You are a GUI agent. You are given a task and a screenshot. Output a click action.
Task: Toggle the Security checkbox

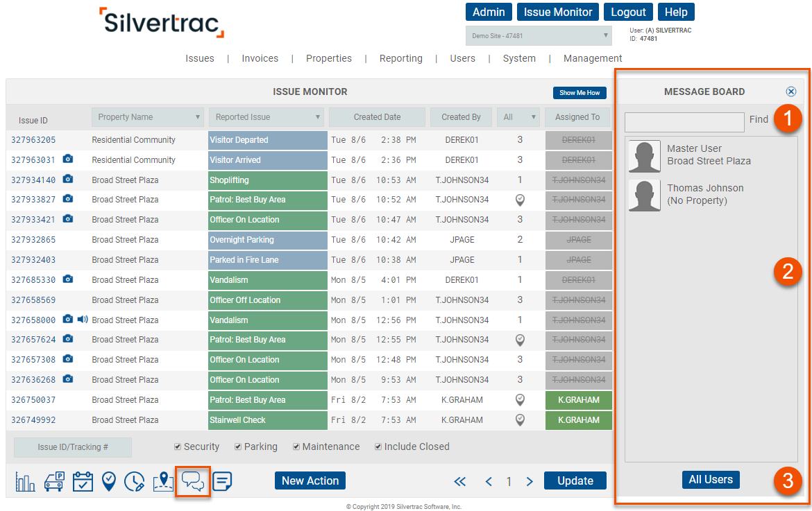pyautogui.click(x=178, y=447)
